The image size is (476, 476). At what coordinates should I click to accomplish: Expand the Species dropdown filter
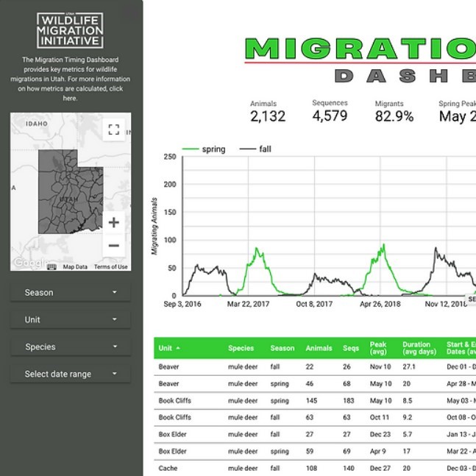(x=71, y=347)
